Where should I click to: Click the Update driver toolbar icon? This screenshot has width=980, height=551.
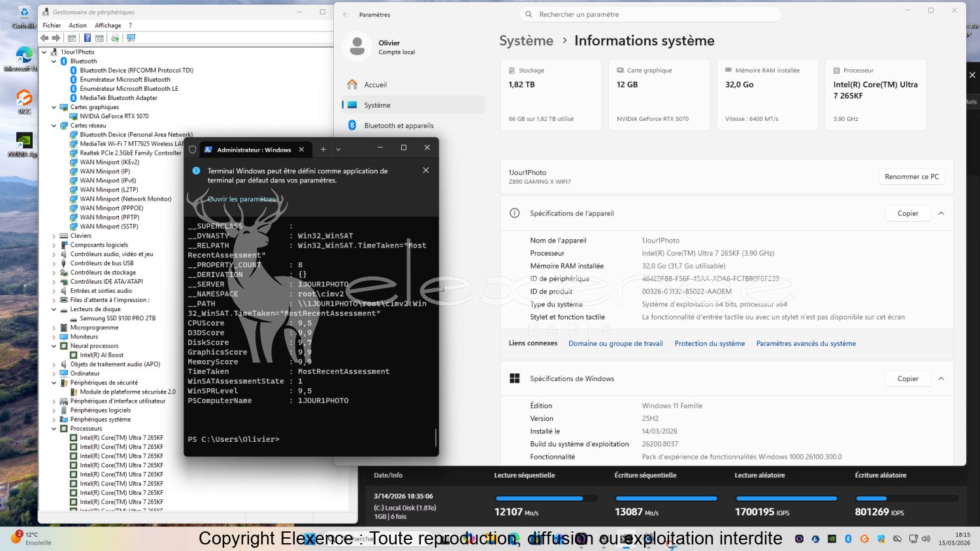point(115,38)
